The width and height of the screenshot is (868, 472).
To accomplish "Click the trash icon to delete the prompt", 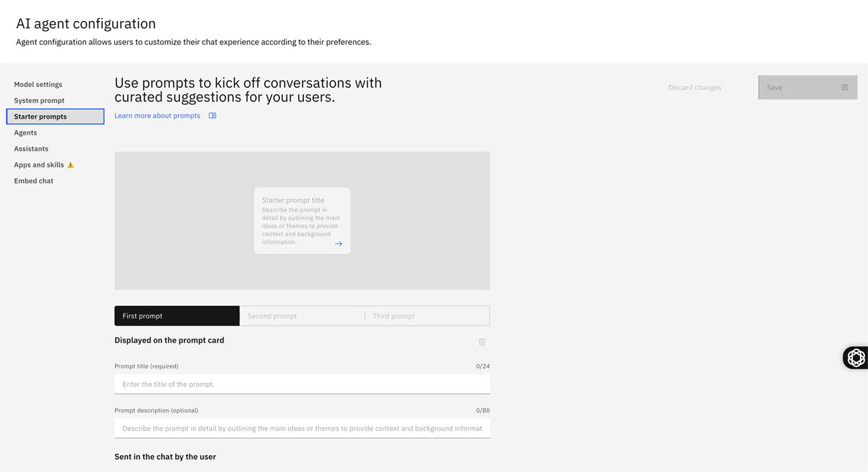I will point(482,342).
